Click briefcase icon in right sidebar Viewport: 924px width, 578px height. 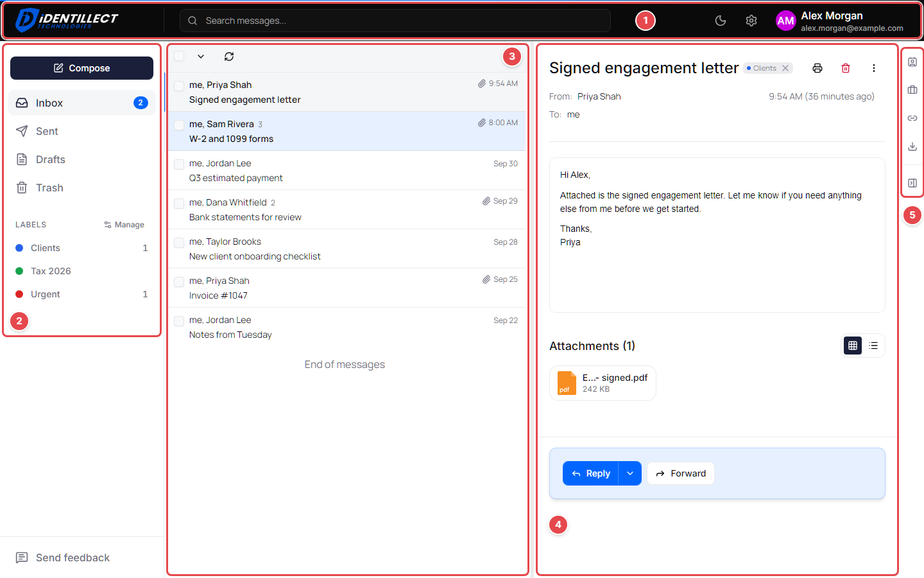pos(912,90)
